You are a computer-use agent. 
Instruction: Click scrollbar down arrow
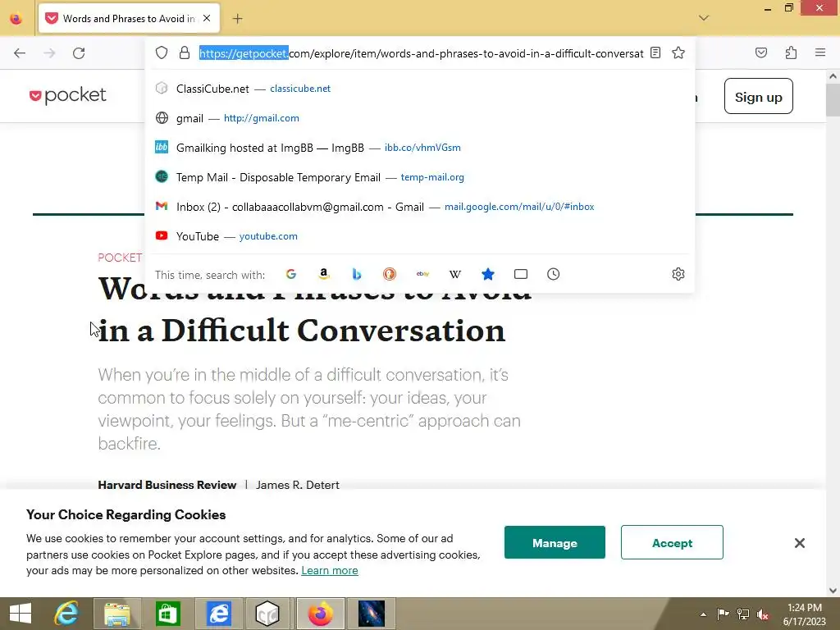(833, 591)
